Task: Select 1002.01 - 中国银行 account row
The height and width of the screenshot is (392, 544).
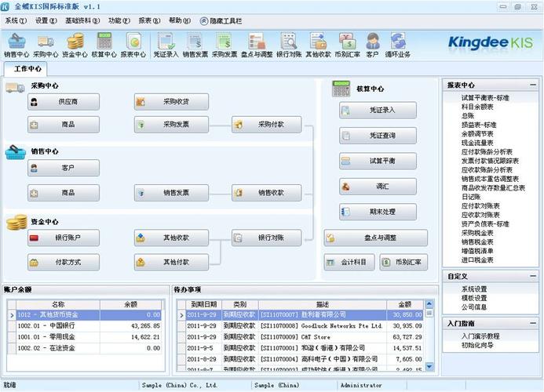Action: click(85, 326)
